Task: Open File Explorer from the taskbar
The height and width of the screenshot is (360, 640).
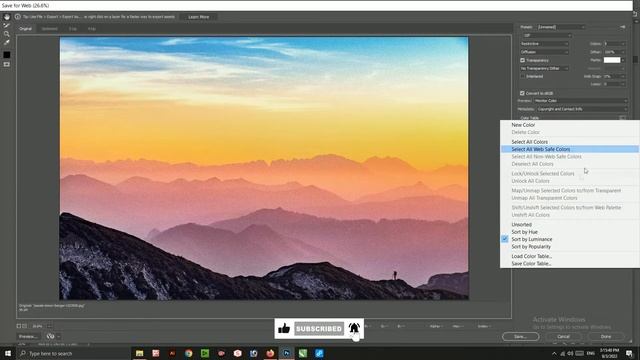Action: pyautogui.click(x=140, y=353)
